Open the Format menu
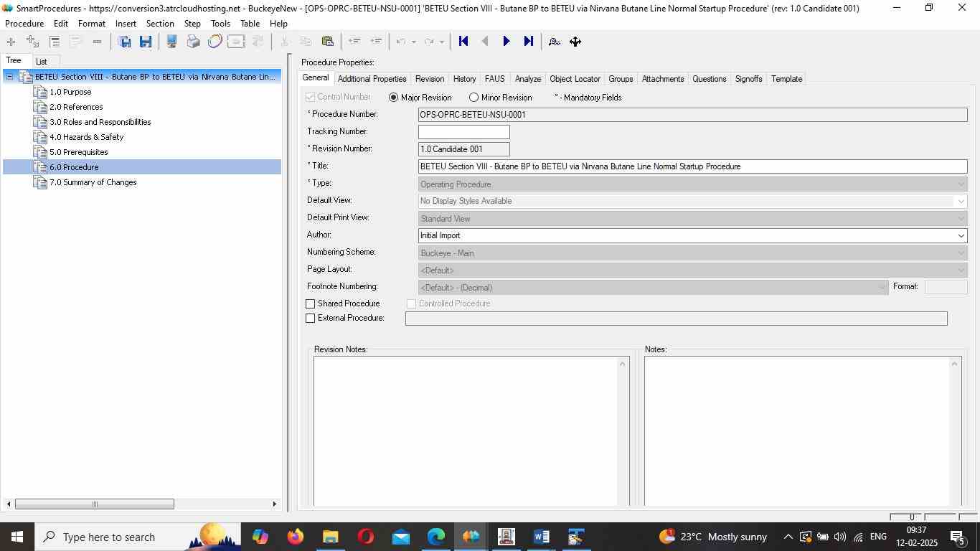The height and width of the screenshot is (551, 980). pos(92,24)
